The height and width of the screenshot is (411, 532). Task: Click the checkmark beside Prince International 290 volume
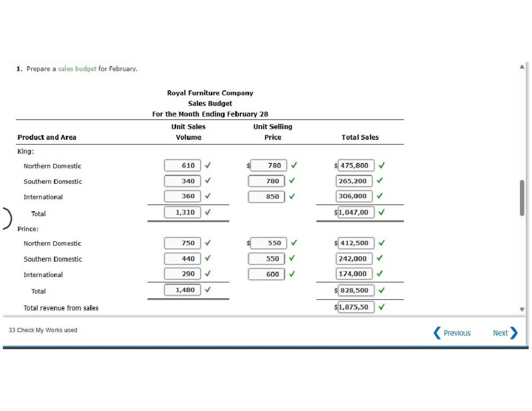pos(207,274)
